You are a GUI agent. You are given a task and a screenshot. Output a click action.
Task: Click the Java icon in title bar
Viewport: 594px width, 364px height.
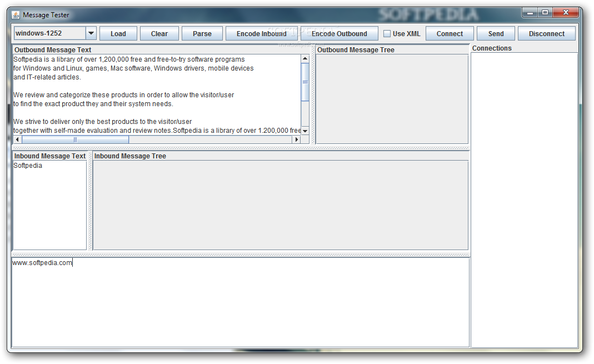16,15
